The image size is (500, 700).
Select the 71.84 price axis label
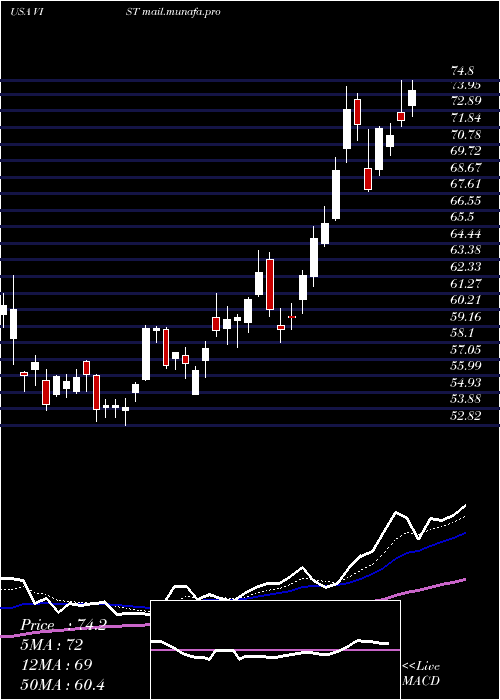[466, 118]
